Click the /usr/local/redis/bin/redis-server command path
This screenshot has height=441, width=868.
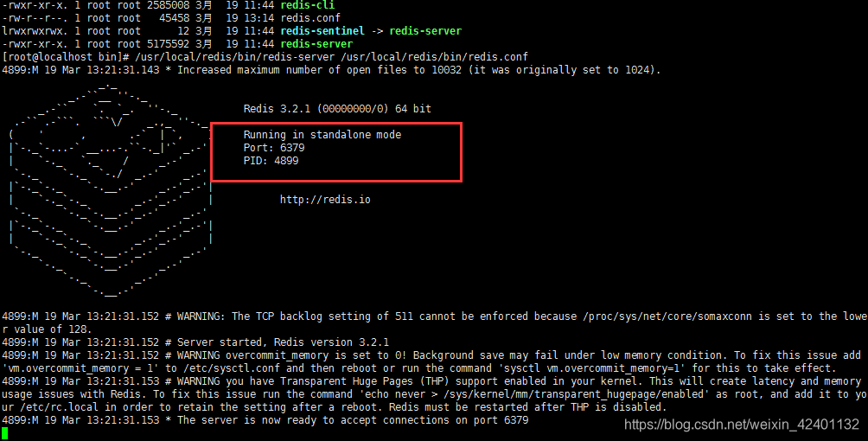tap(234, 57)
